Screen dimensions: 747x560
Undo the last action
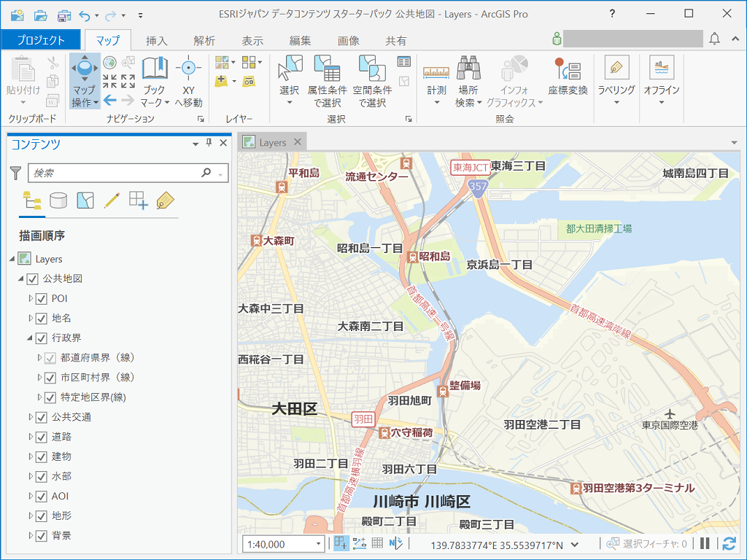[85, 16]
